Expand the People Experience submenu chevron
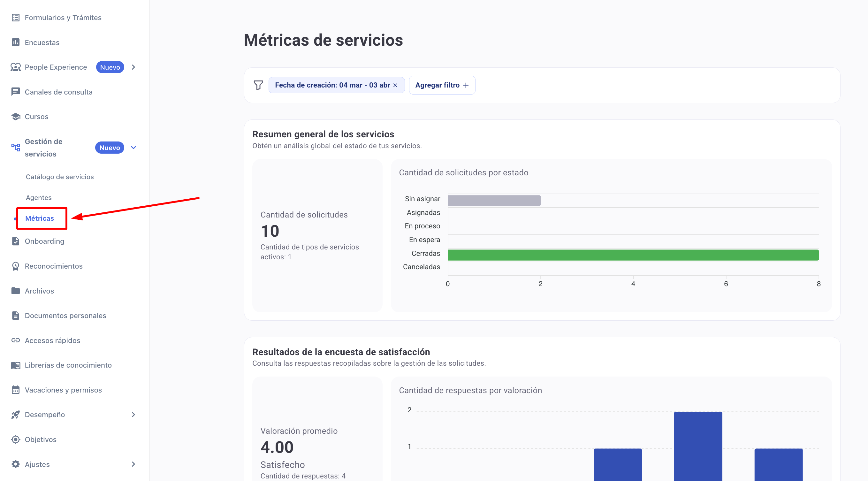 (x=133, y=67)
